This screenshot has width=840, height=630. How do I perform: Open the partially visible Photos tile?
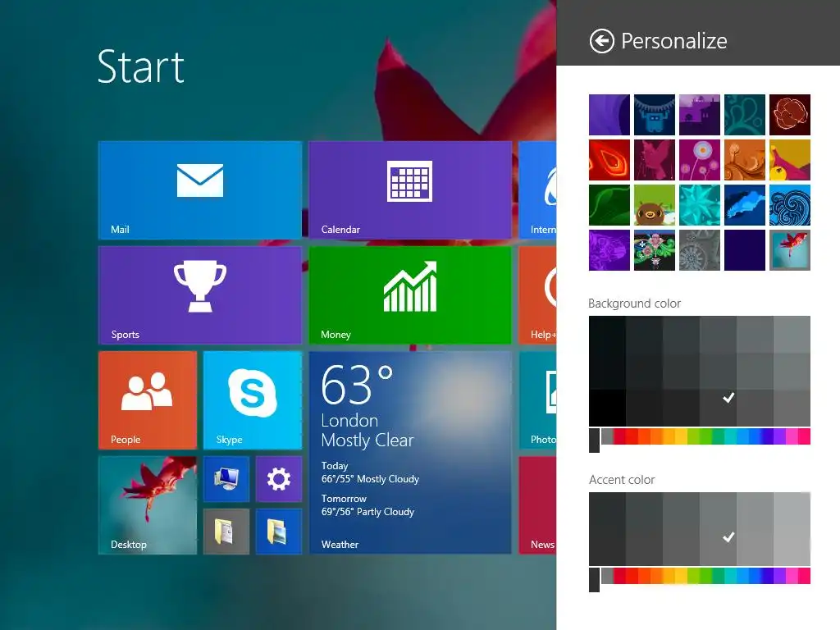click(x=538, y=400)
